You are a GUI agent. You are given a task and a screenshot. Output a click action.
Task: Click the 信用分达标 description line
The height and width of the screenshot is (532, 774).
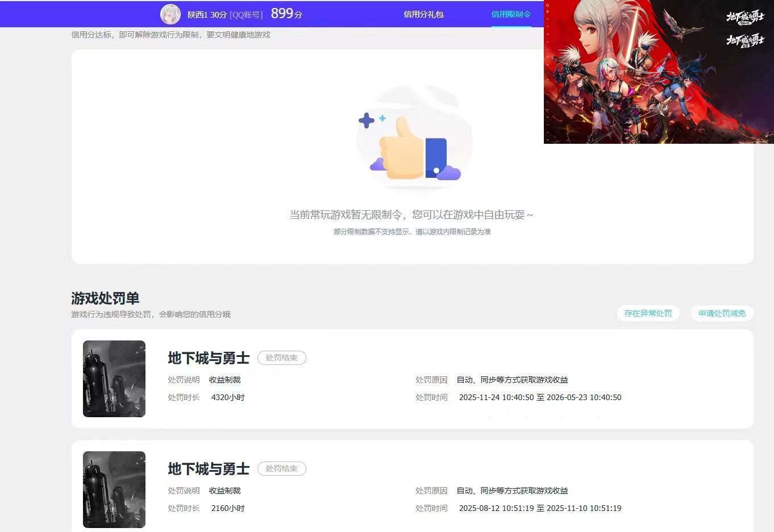pos(170,35)
